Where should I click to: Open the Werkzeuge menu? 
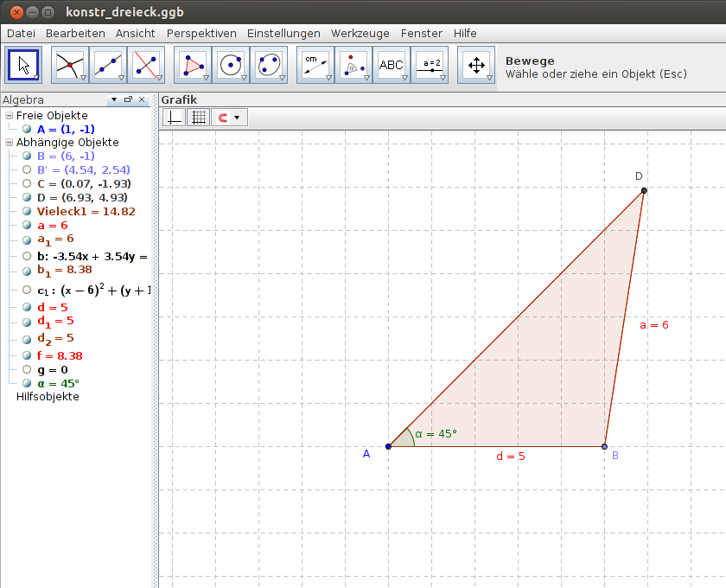(360, 34)
